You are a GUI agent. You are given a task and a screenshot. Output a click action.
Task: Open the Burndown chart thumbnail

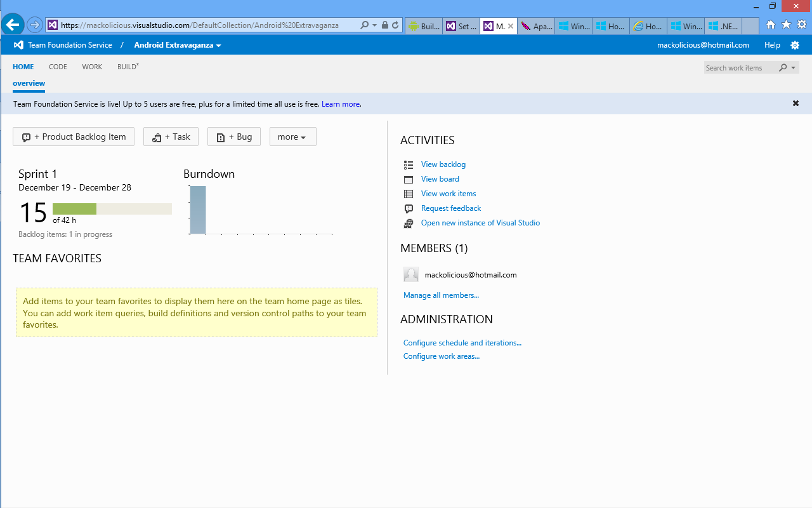(260, 210)
